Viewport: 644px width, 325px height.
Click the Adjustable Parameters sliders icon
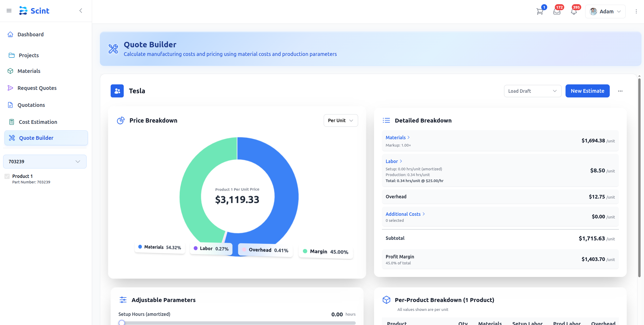click(123, 300)
